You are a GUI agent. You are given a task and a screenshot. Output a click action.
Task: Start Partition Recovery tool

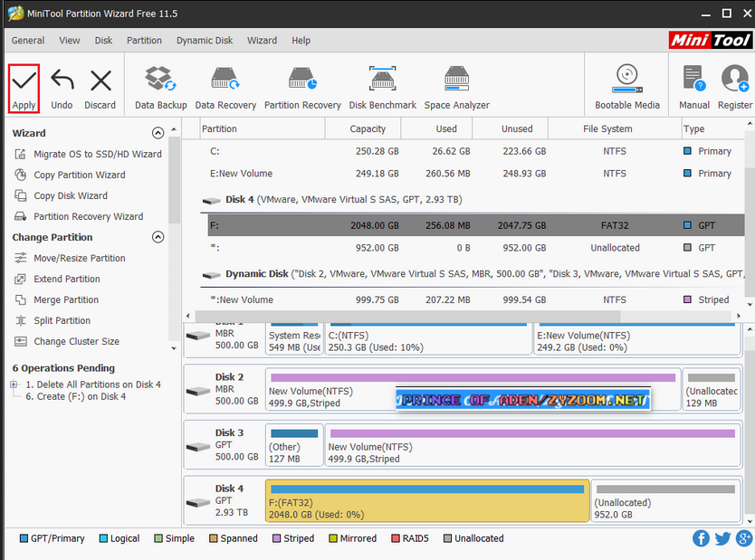[x=302, y=88]
